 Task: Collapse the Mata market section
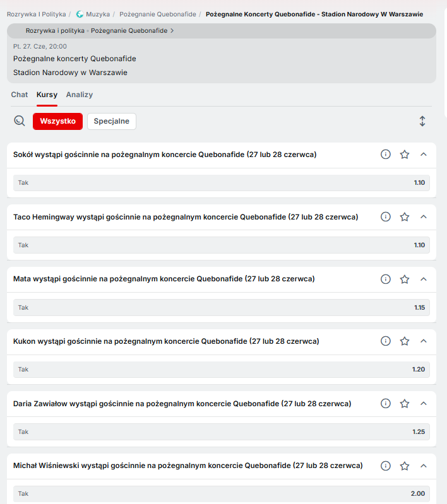[424, 279]
